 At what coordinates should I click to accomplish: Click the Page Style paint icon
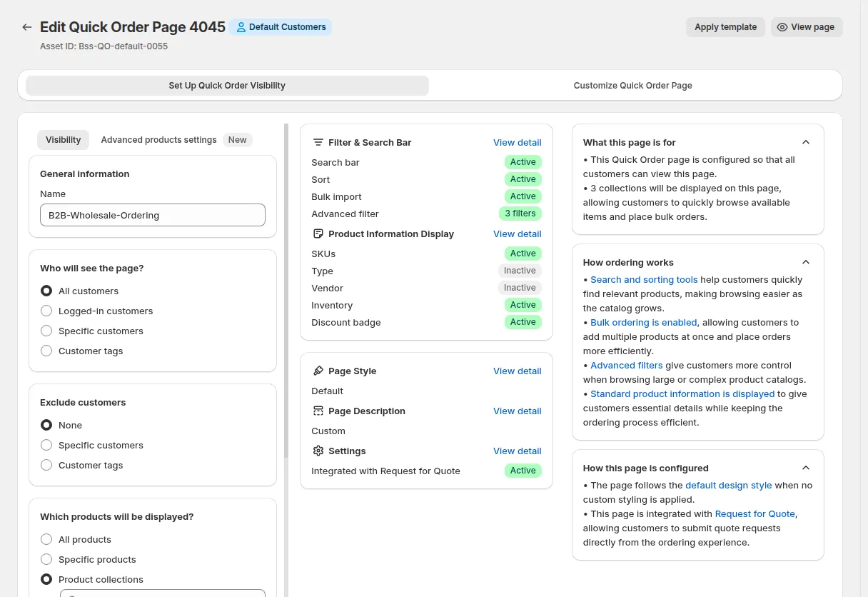pos(318,371)
